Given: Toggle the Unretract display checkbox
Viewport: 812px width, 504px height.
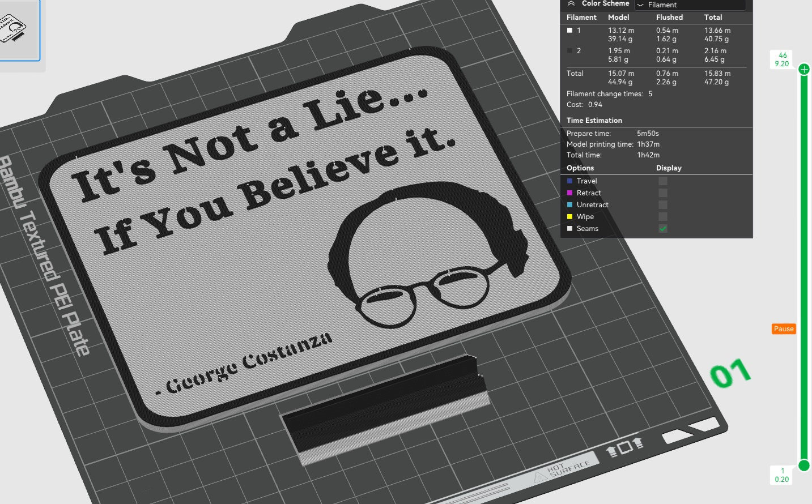Looking at the screenshot, I should [x=663, y=205].
